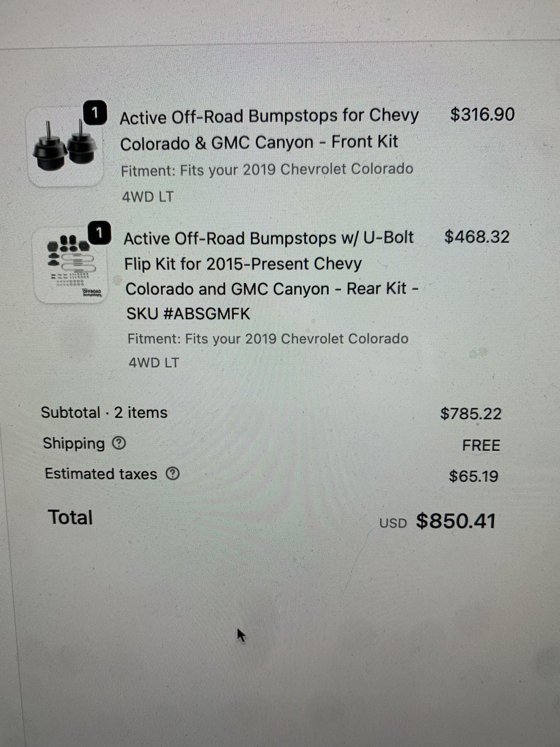560x747 pixels.
Task: Click the quantity badge on Rear Kit
Action: point(100,233)
